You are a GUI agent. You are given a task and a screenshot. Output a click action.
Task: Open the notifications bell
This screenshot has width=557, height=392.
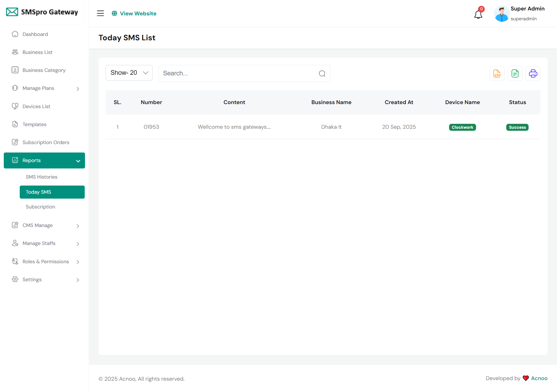coord(478,14)
